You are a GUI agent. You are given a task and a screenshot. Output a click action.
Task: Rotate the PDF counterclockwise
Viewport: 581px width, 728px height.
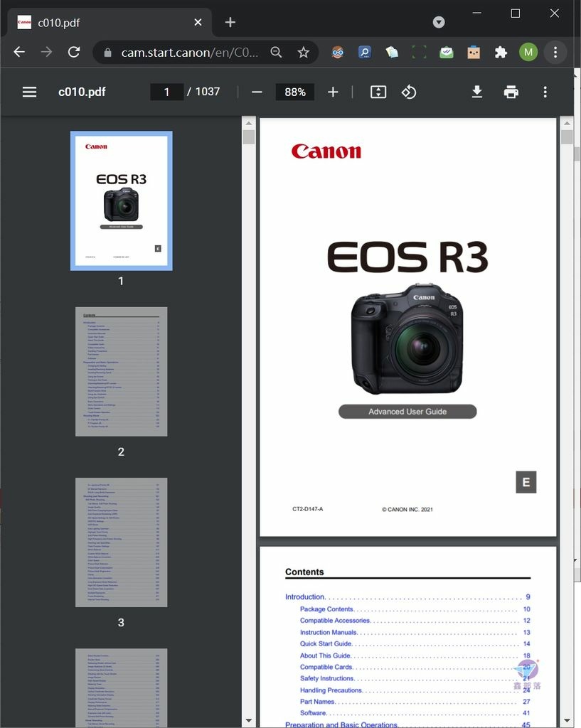point(409,92)
